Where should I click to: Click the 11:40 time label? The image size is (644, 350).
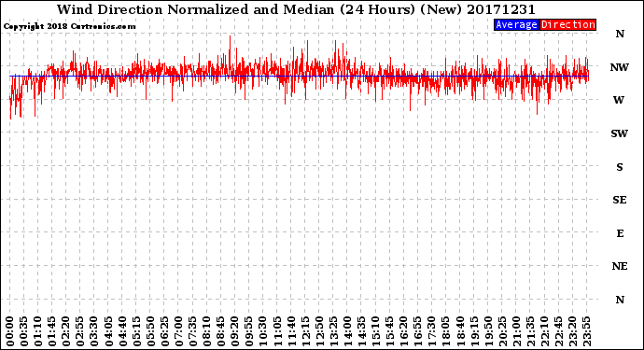point(291,331)
